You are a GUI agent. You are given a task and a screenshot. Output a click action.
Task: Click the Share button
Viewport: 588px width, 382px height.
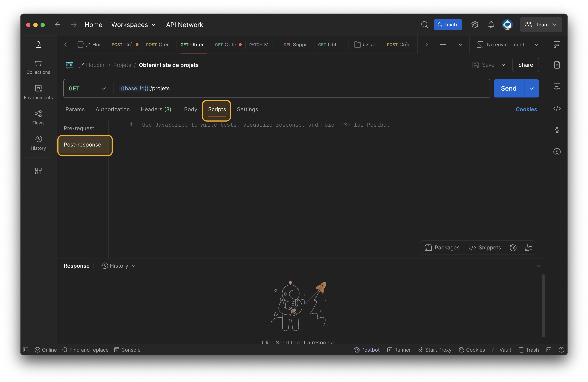click(526, 65)
